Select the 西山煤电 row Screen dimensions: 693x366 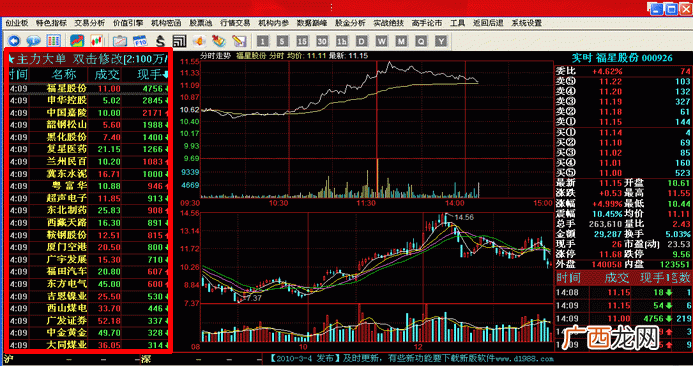pyautogui.click(x=88, y=308)
